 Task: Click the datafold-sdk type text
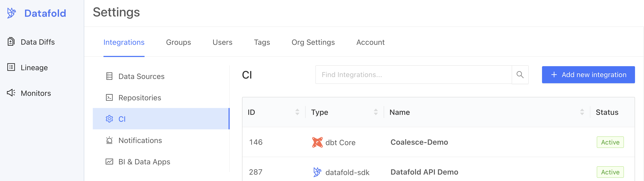tap(347, 172)
